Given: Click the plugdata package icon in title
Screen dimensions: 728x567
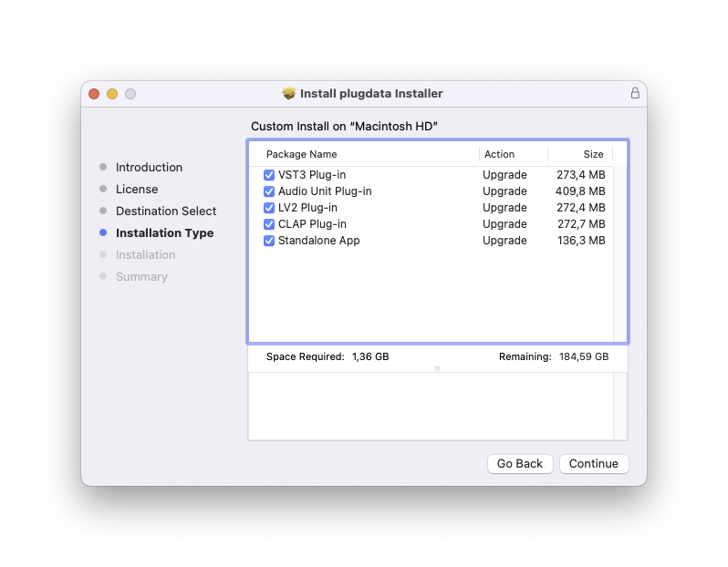Looking at the screenshot, I should click(x=289, y=93).
